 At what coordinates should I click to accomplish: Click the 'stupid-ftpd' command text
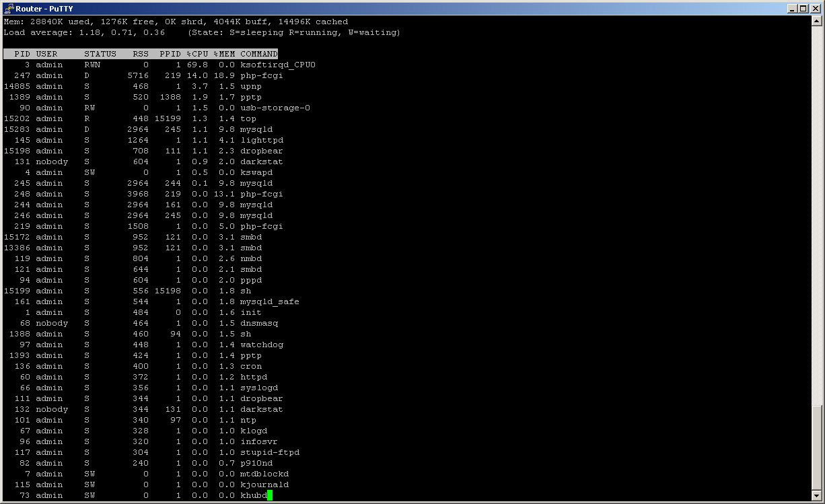270,452
